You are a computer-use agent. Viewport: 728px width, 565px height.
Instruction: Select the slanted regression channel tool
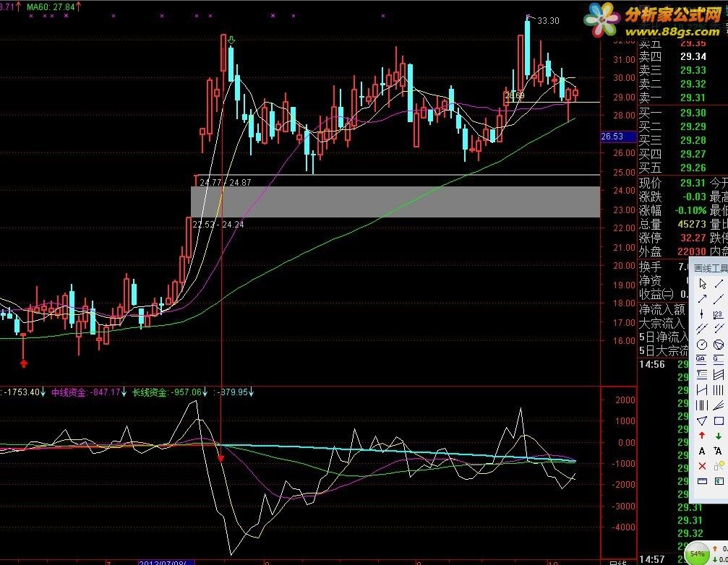[x=719, y=374]
